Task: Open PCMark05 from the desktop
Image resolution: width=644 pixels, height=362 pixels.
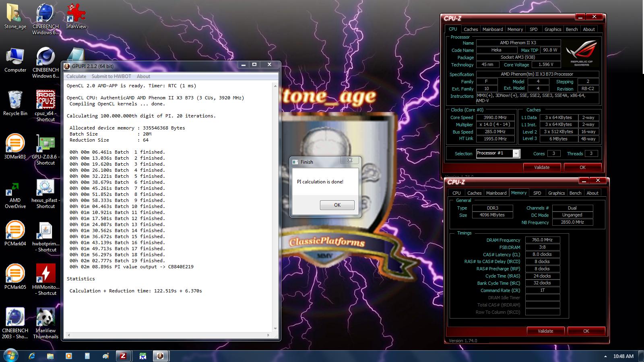Action: (x=15, y=277)
